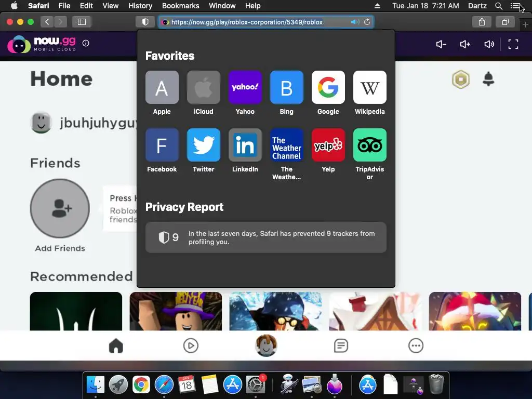Open System Preferences from the Dock
Image resolution: width=532 pixels, height=399 pixels.
click(255, 385)
